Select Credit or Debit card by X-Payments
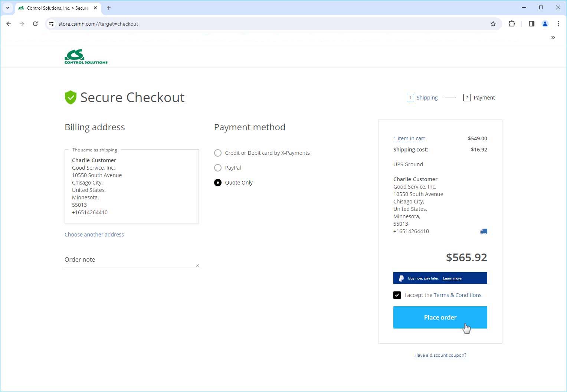Screen dimensions: 567x392 (218, 153)
